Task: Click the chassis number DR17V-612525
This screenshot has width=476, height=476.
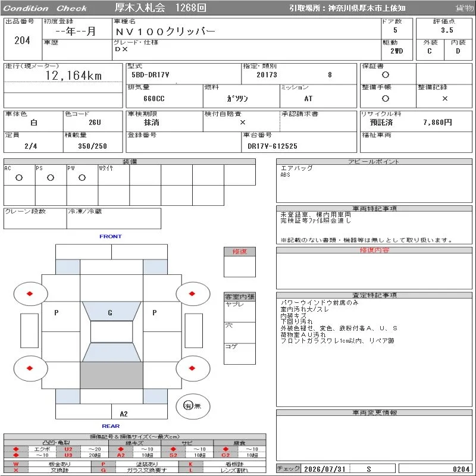Action: point(273,146)
